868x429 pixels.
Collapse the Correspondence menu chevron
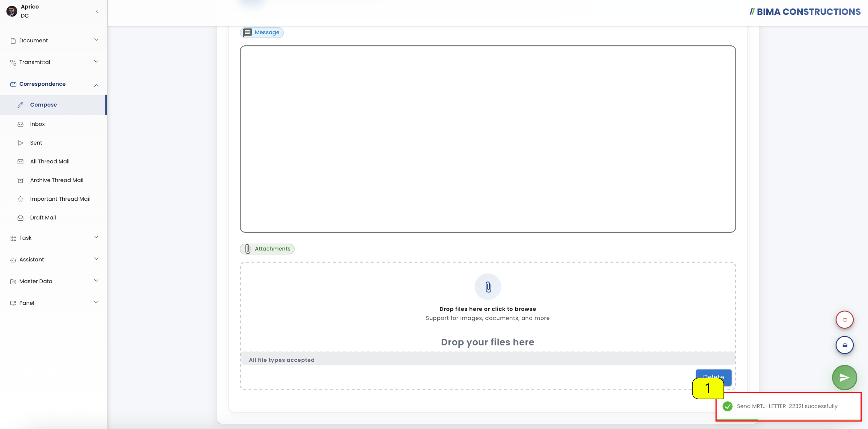point(96,85)
